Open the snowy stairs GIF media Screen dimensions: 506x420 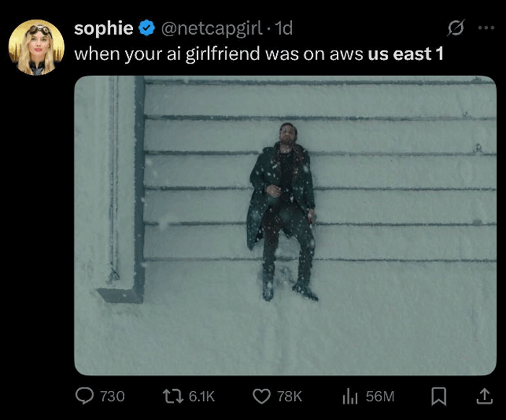click(286, 226)
